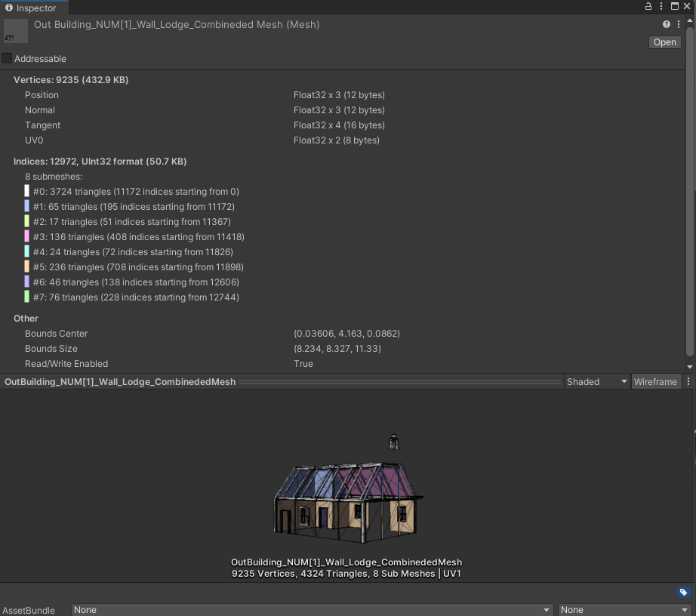Maximize the Inspector window

click(675, 6)
